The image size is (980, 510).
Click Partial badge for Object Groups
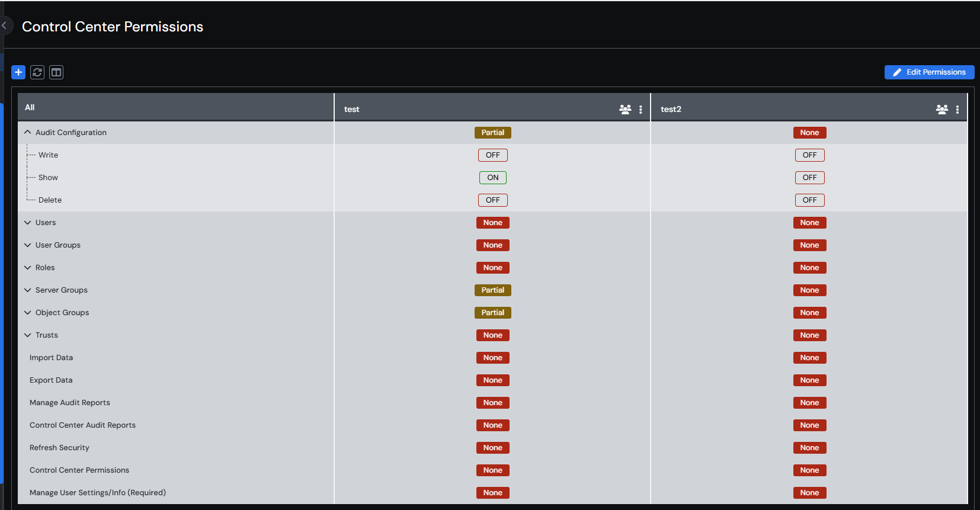pyautogui.click(x=492, y=313)
